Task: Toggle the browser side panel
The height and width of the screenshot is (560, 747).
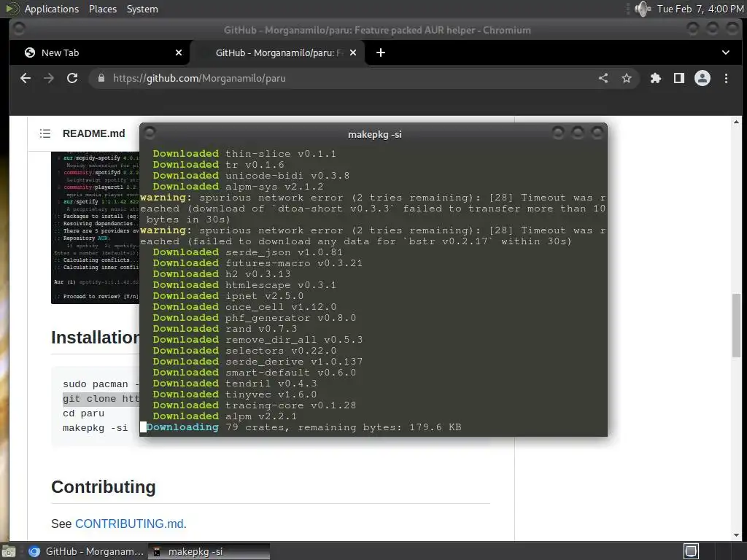Action: [679, 78]
